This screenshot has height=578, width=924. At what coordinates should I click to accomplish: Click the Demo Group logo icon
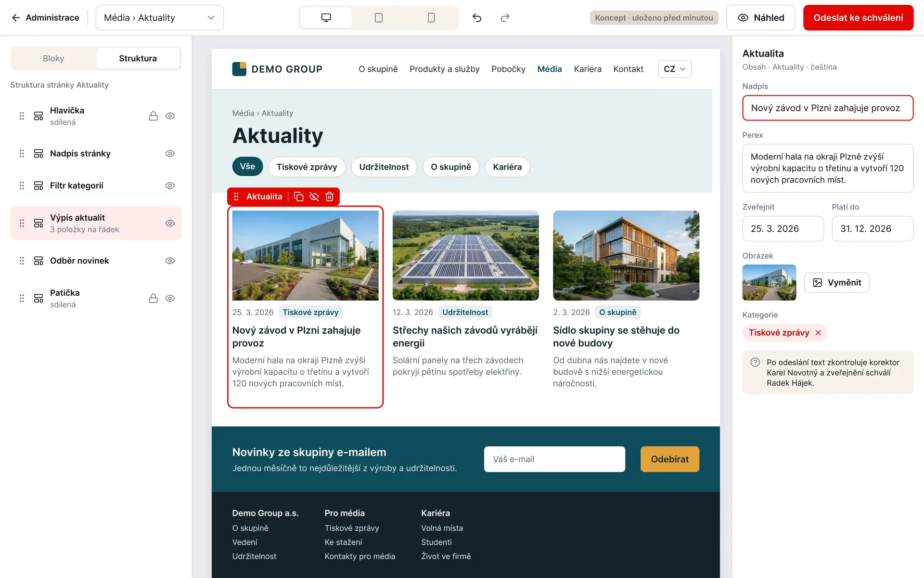(239, 69)
